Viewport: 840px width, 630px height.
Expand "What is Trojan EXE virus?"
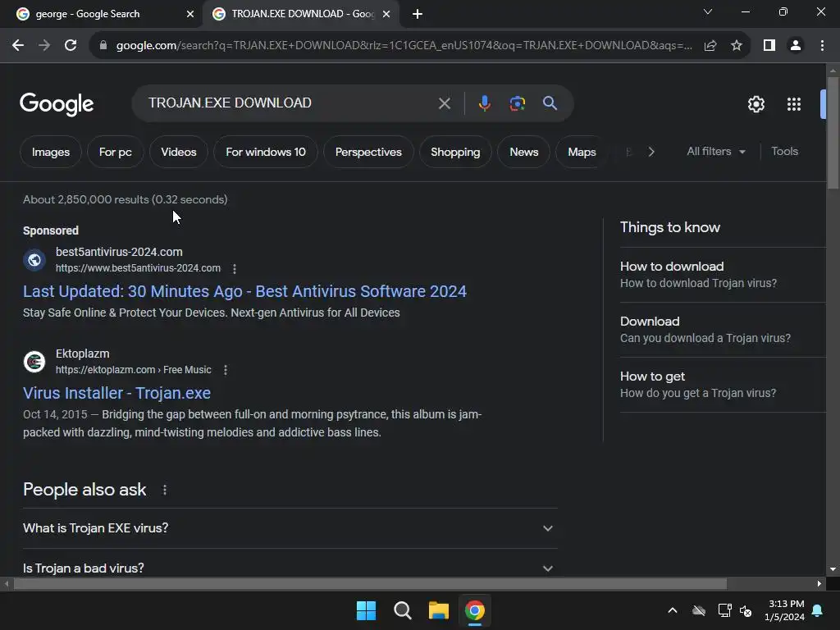pos(290,528)
